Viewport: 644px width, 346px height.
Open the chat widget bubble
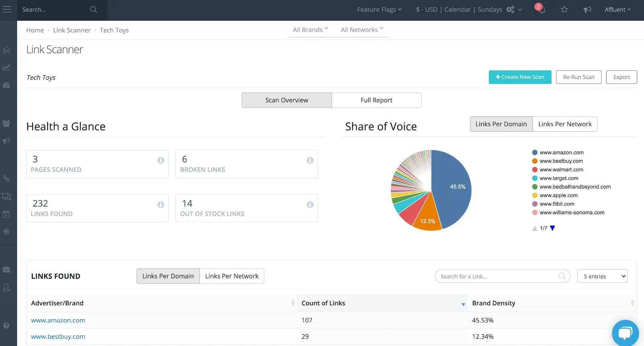[x=625, y=333]
